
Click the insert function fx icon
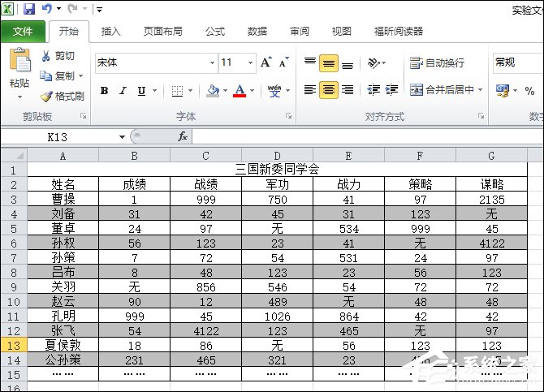(x=183, y=137)
